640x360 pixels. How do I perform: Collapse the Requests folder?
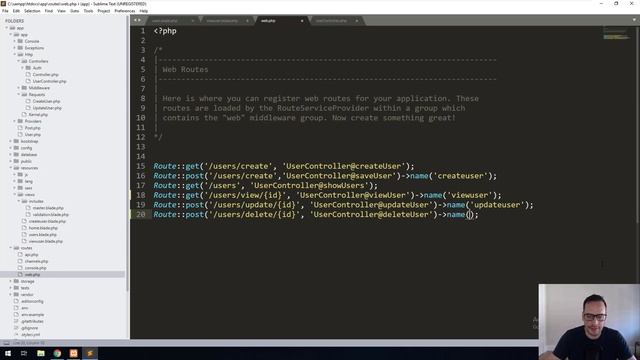(x=19, y=95)
